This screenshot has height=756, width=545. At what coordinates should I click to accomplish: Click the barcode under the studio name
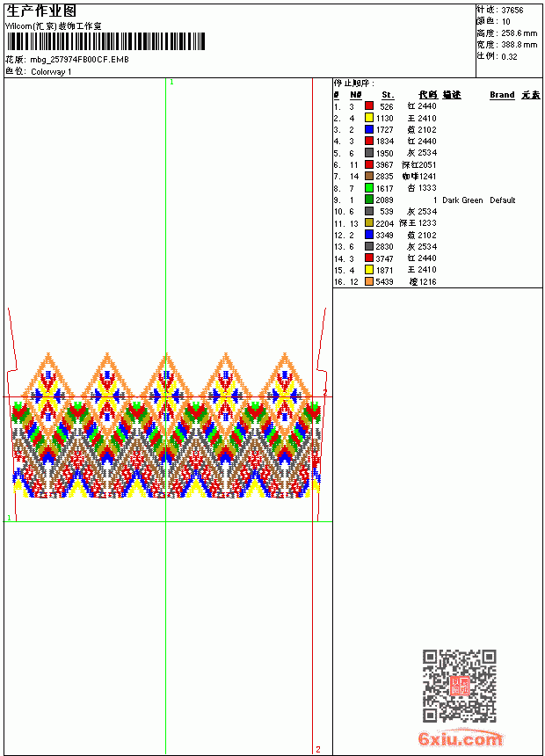click(105, 41)
